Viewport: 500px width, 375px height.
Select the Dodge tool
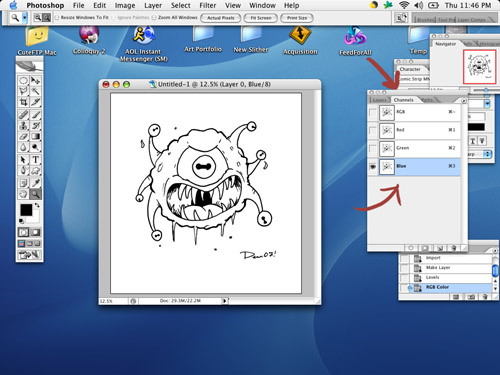(35, 147)
